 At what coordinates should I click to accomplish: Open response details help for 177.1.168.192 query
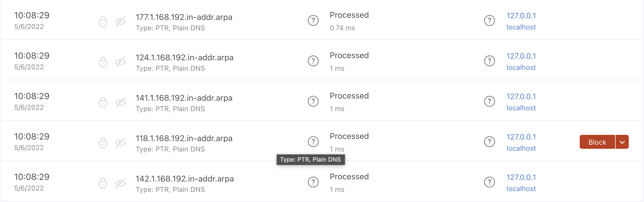point(313,20)
